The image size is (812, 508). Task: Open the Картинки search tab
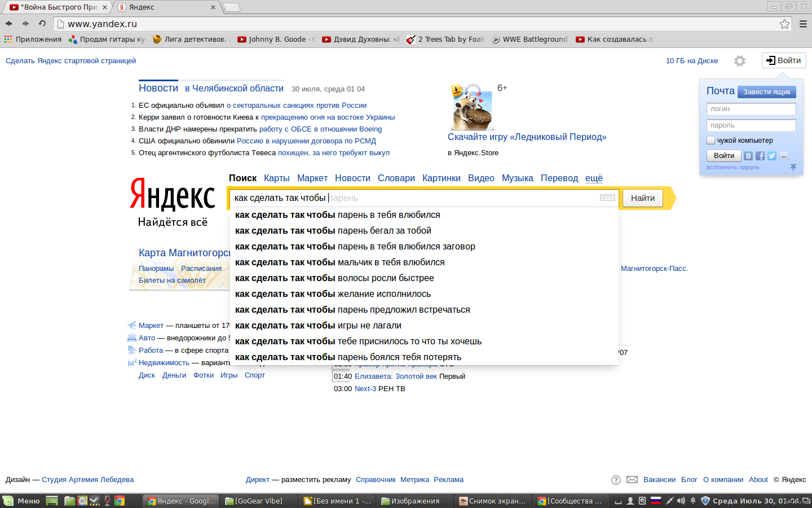(x=441, y=178)
